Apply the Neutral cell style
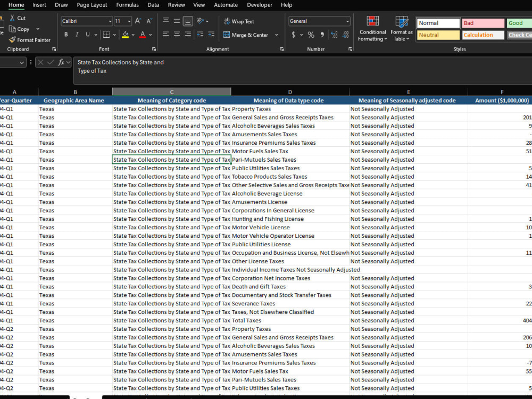 tap(438, 35)
